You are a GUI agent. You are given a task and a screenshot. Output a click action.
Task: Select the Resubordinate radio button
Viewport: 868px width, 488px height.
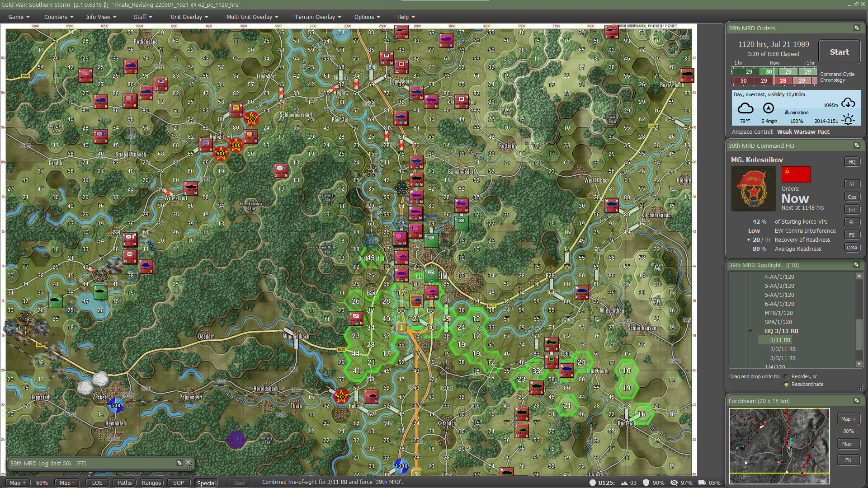[787, 384]
